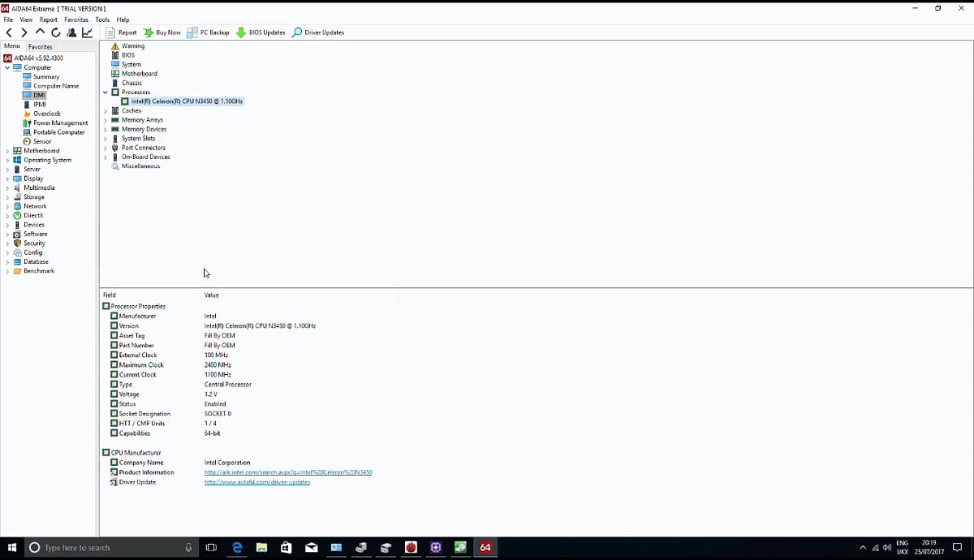Select the Chassis entry in DMI list
Screen dimensions: 974x560
click(x=131, y=83)
